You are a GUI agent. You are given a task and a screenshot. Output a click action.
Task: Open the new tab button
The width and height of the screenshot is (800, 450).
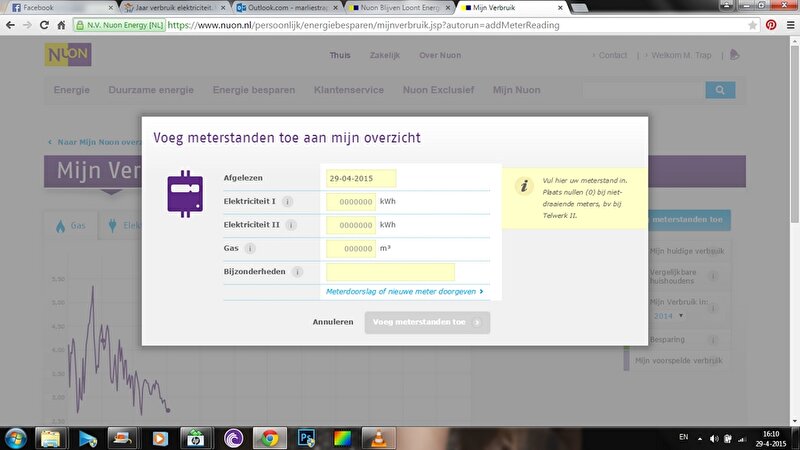(x=579, y=8)
